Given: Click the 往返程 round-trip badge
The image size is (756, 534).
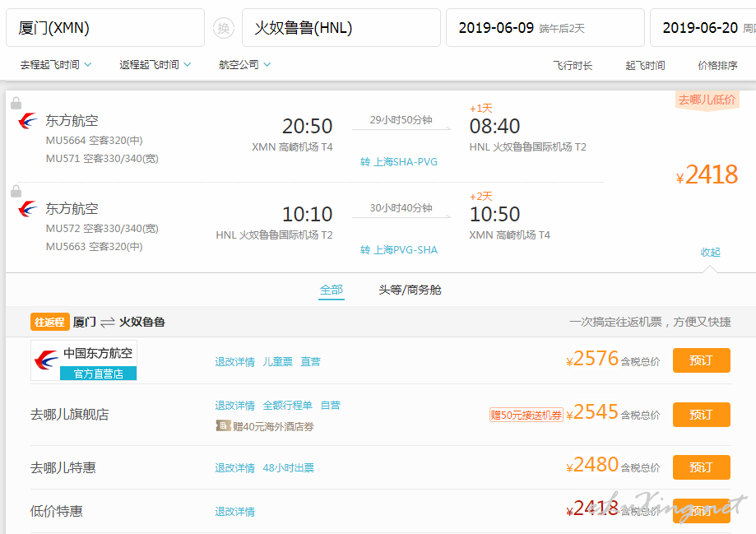Looking at the screenshot, I should point(50,322).
